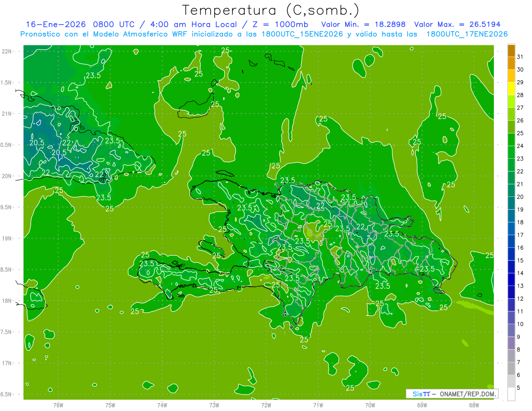Image resolution: width=532 pixels, height=411 pixels.
Task: Click the "1800UTC_17ENE2026" valid-until time
Action: [467, 34]
